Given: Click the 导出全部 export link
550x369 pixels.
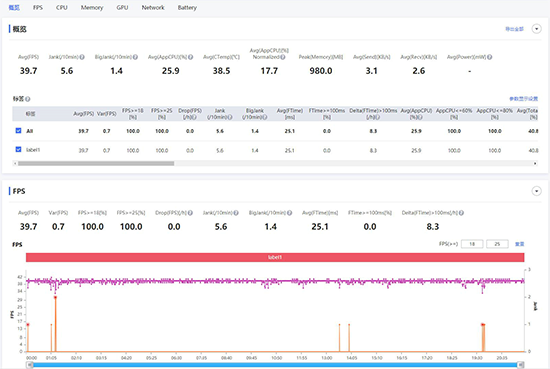Looking at the screenshot, I should (514, 29).
